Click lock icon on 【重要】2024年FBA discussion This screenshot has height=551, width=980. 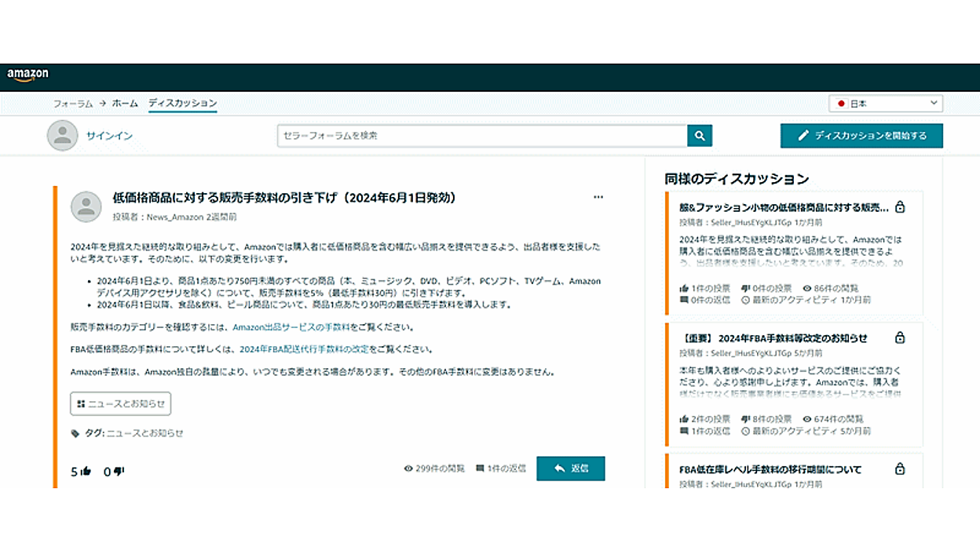click(900, 338)
